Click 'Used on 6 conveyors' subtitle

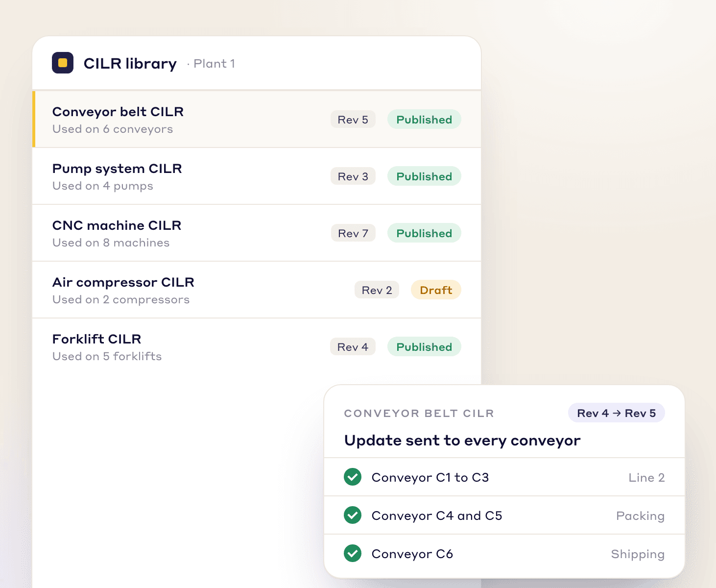113,129
